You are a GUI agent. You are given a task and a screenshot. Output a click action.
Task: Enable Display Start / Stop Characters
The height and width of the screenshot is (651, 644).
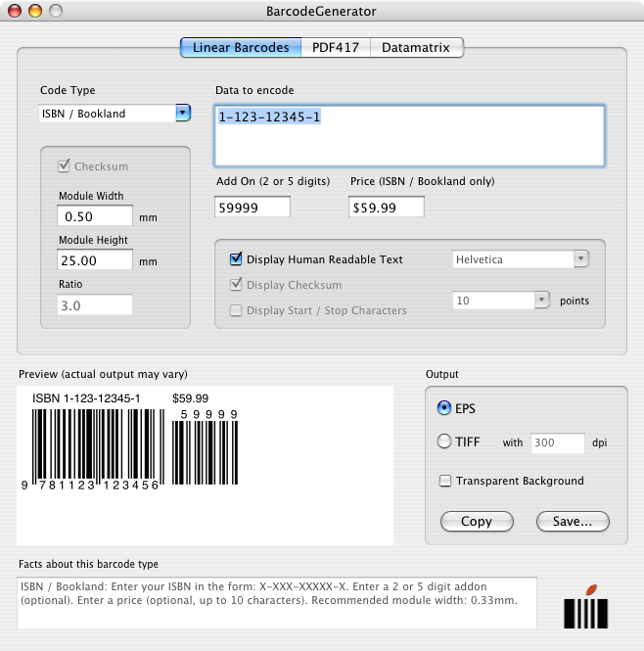(x=236, y=310)
